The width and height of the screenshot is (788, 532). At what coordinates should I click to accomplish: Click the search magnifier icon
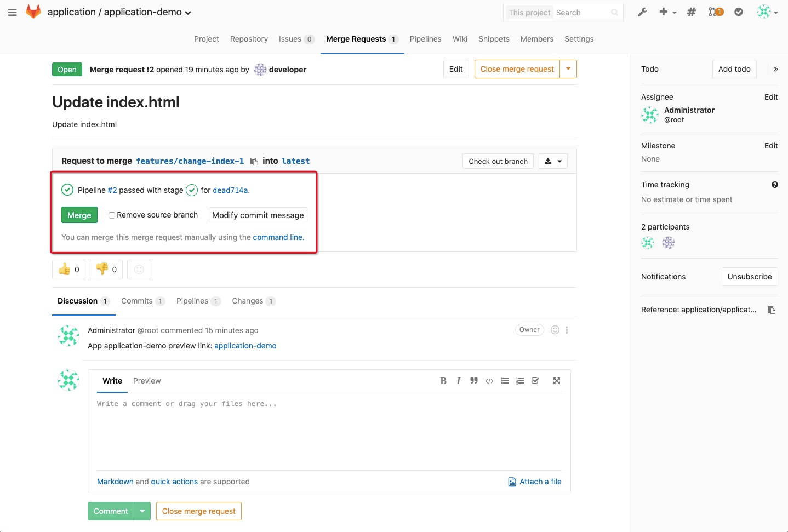pos(614,13)
